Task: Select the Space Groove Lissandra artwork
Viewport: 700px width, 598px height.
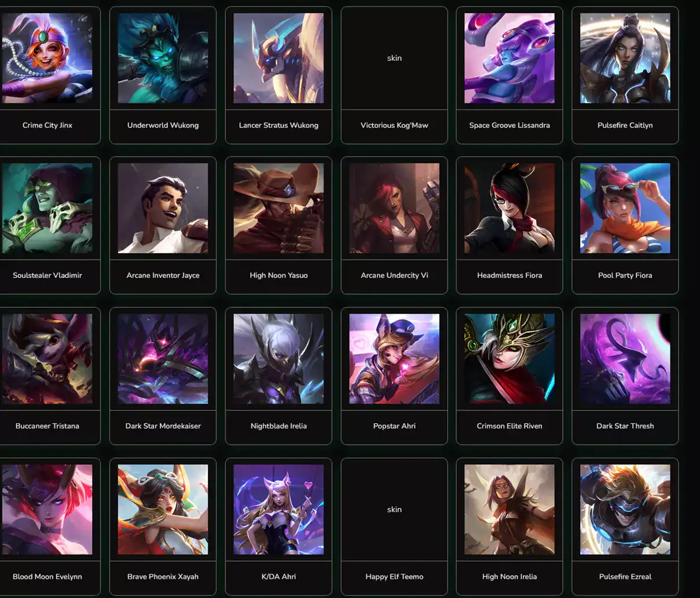Action: 510,58
